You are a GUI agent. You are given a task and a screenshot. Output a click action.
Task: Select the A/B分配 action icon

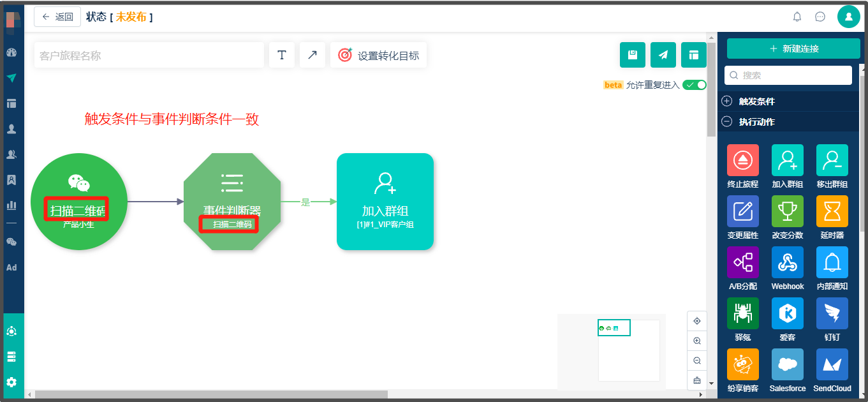coord(742,262)
